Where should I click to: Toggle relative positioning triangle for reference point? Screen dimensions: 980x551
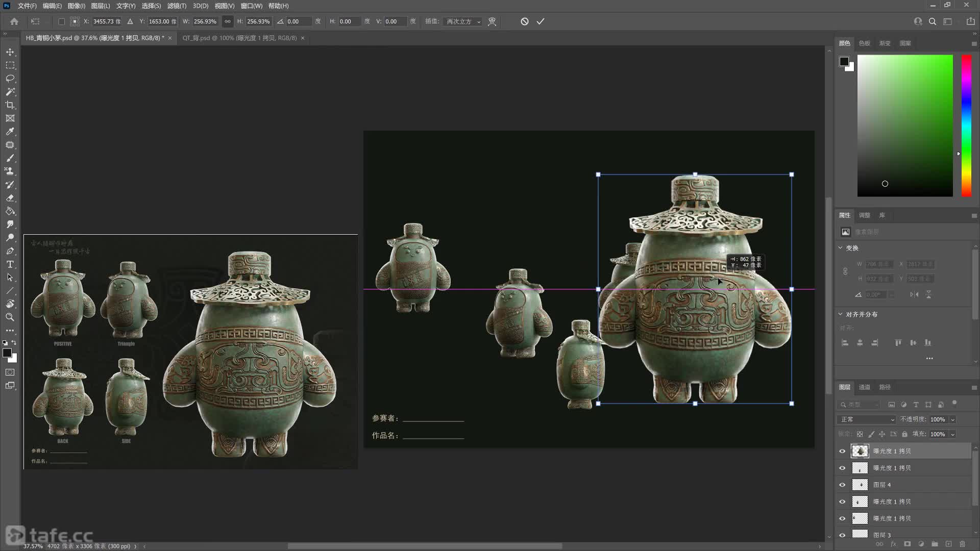130,21
